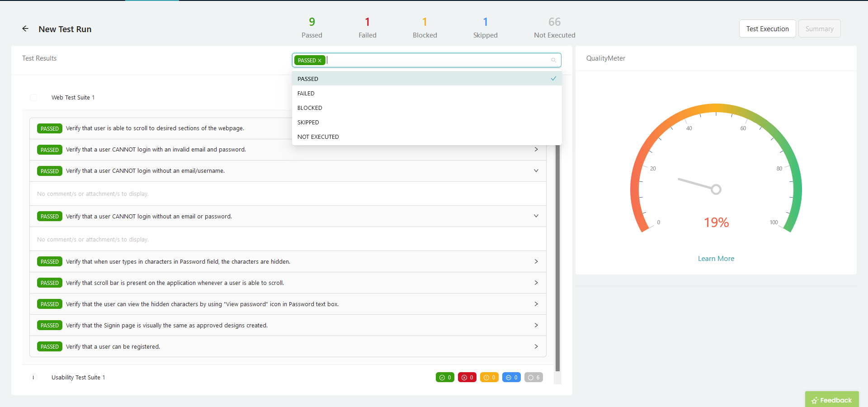Expand the Password field hidden characters test

[x=536, y=261]
